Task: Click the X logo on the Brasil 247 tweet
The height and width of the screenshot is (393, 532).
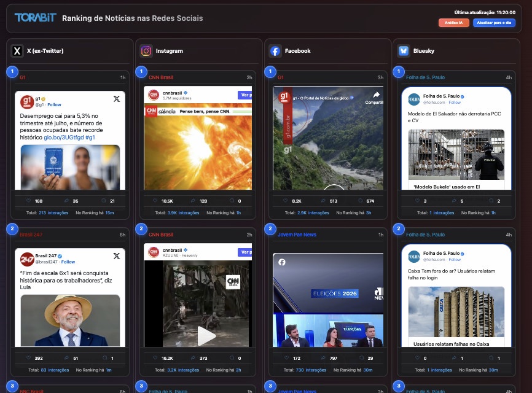Action: tap(116, 256)
